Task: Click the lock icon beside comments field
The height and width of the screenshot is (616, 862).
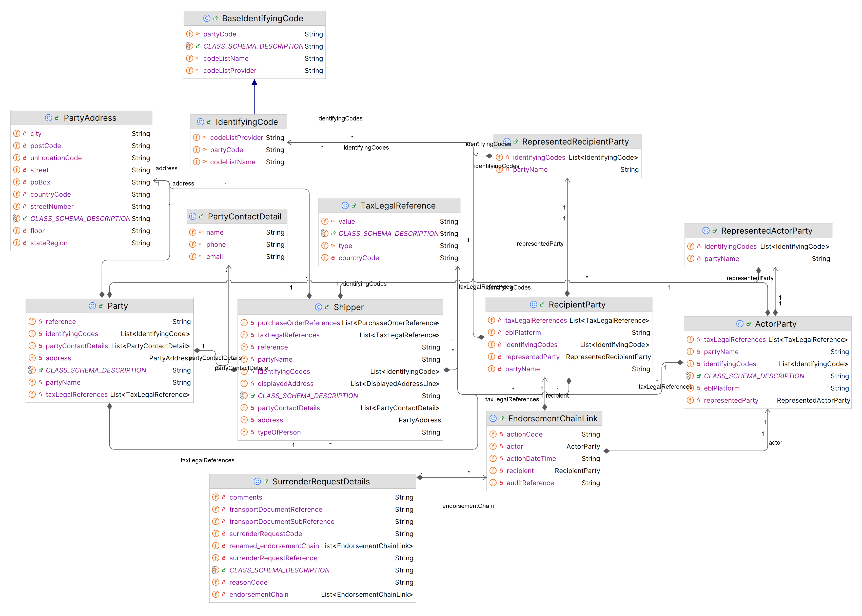Action: (224, 497)
